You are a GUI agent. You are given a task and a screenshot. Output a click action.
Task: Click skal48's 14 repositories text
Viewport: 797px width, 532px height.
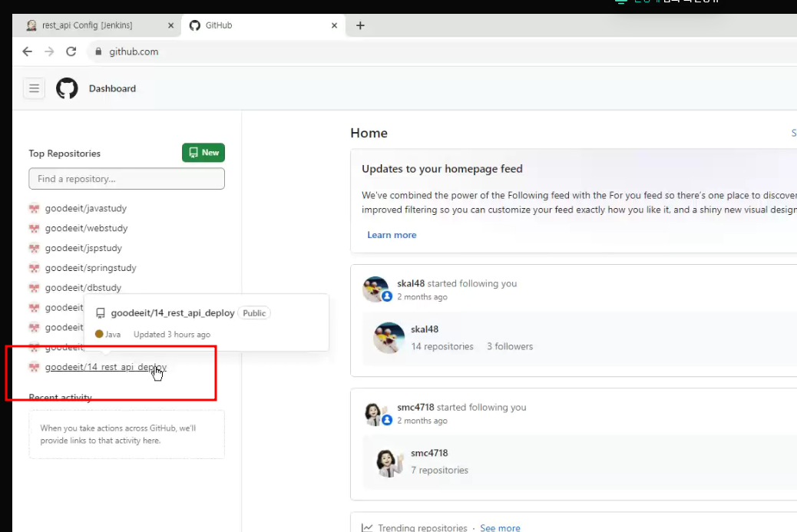(442, 346)
